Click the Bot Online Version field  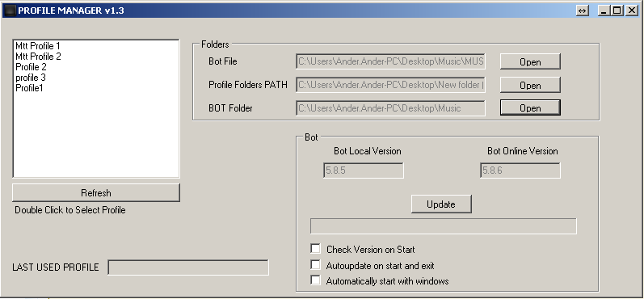(520, 171)
